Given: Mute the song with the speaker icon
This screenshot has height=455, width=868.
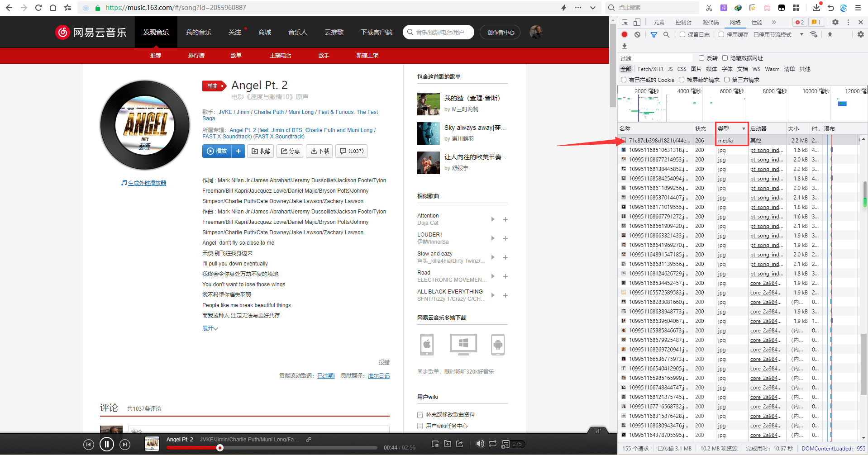Looking at the screenshot, I should point(480,444).
